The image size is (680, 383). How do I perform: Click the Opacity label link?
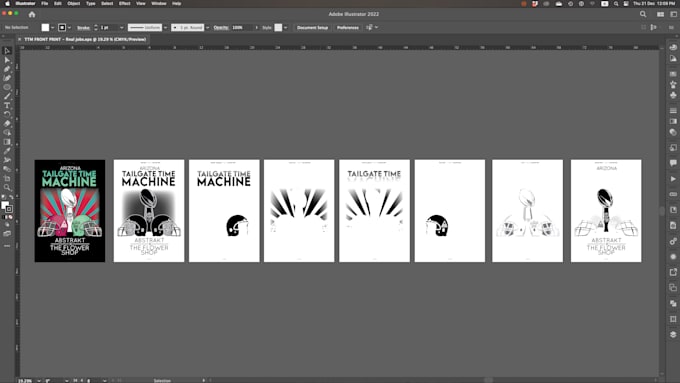click(x=221, y=27)
